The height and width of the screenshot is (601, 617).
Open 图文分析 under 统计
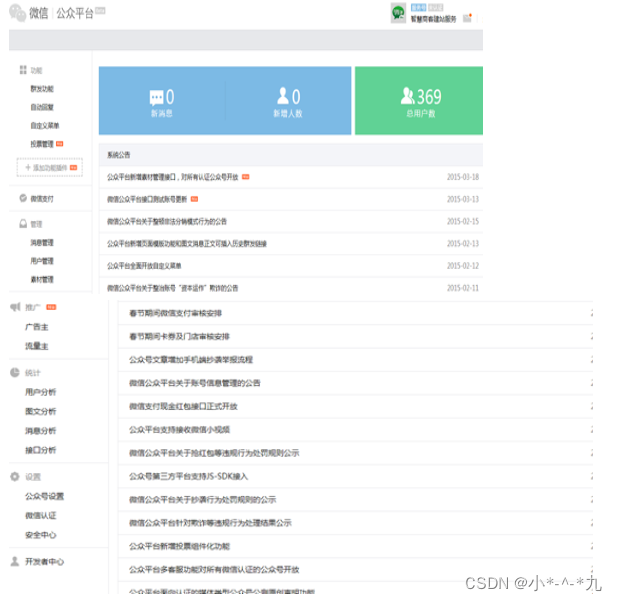click(41, 411)
